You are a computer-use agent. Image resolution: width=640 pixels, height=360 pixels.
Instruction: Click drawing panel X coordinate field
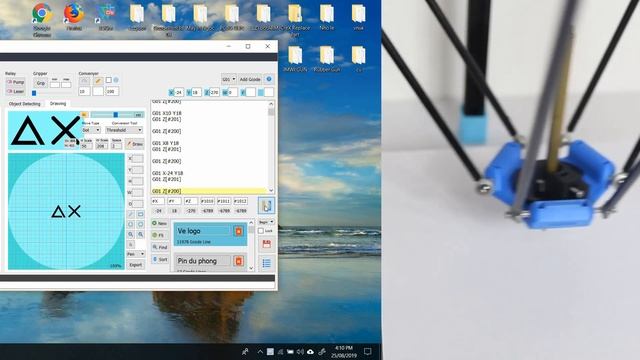[x=137, y=158]
